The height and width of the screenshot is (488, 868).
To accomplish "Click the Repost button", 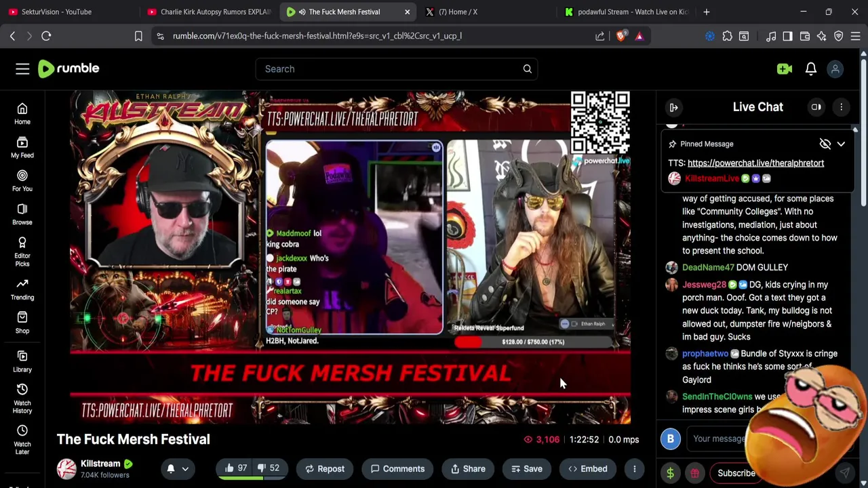I will [325, 468].
